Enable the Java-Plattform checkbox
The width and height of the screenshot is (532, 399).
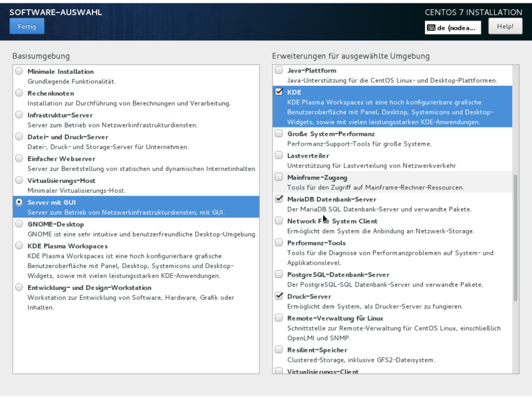(279, 70)
